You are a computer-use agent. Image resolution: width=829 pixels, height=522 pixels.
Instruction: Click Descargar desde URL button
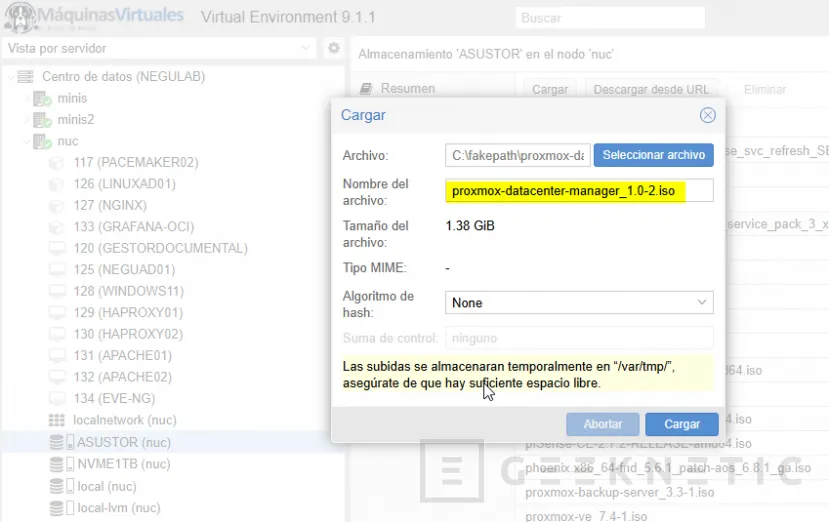pos(651,89)
